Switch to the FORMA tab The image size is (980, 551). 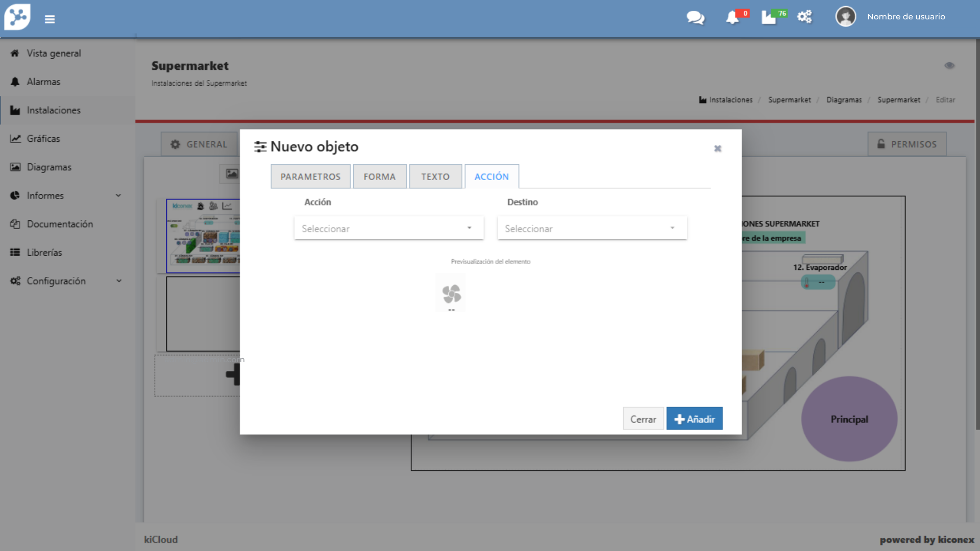coord(379,177)
